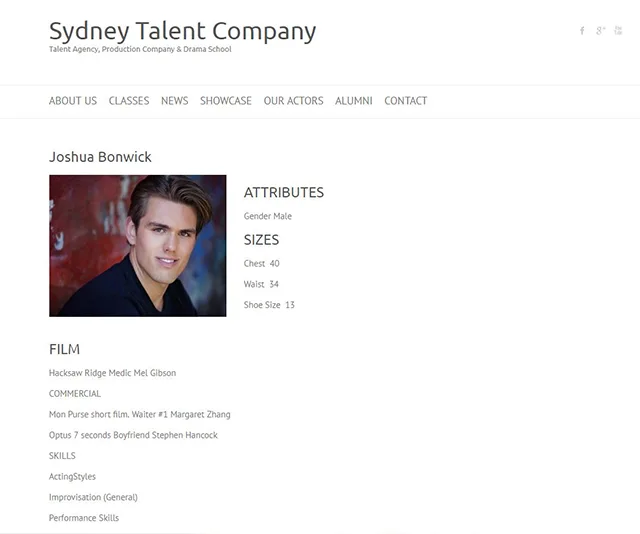
Task: Click the Sizes heading
Action: click(x=261, y=240)
